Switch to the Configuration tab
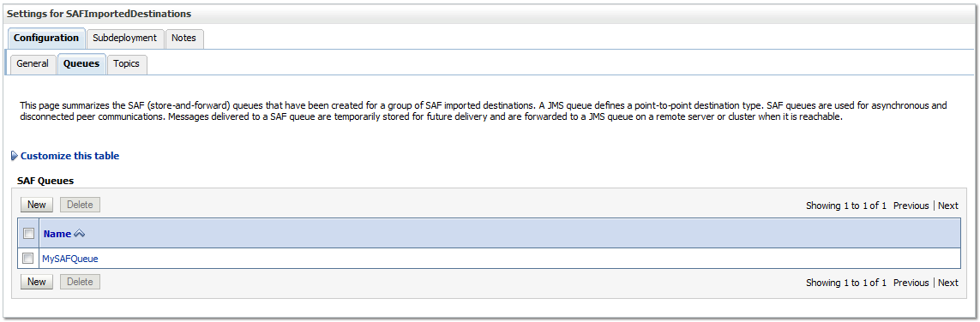This screenshot has width=980, height=322. (x=46, y=38)
